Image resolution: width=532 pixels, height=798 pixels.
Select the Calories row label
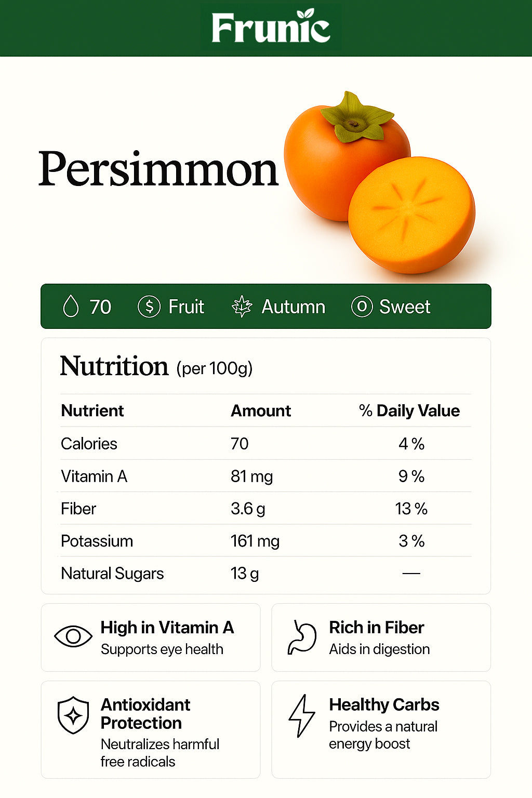coord(89,444)
